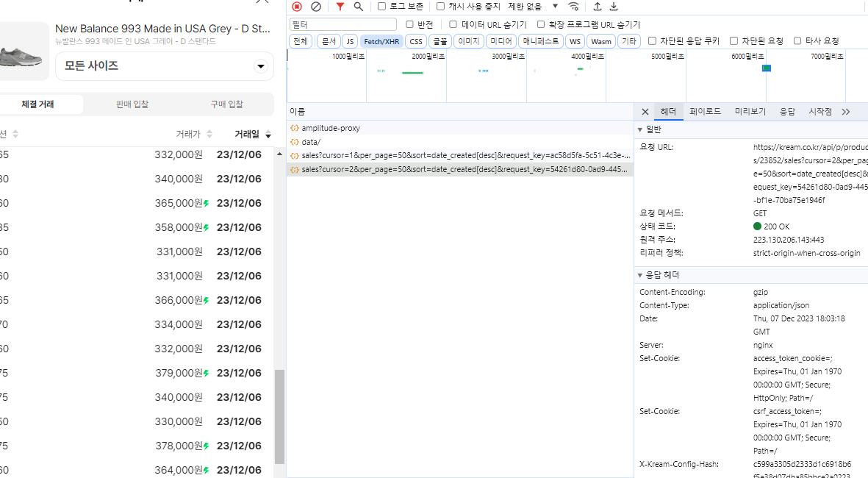The image size is (868, 478).
Task: Select Fetch/XHR resource type filter
Action: tap(381, 41)
